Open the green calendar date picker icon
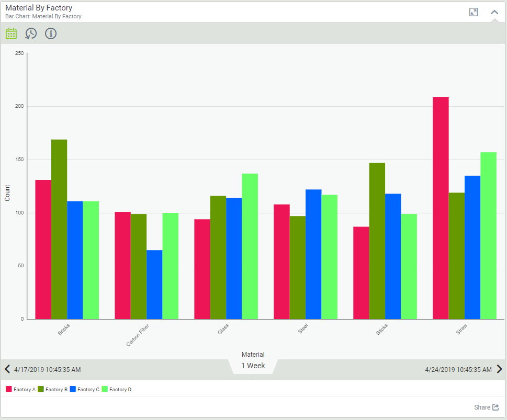The width and height of the screenshot is (507, 420). (x=12, y=33)
